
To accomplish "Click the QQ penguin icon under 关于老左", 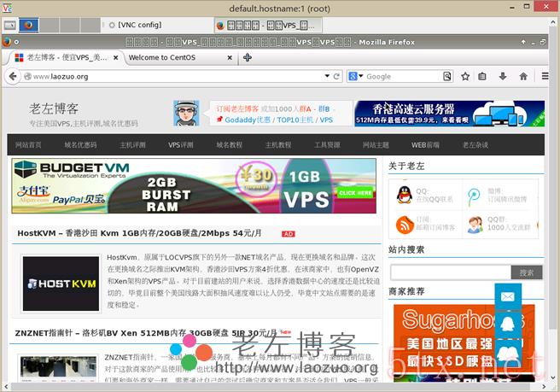I will coord(405,195).
